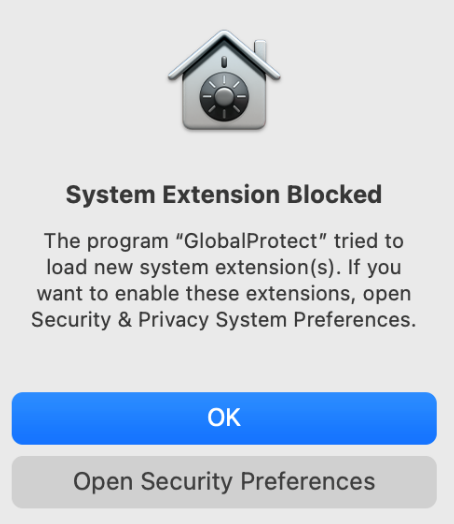
Task: Click the word "open" ending the third line
Action: 387,295
